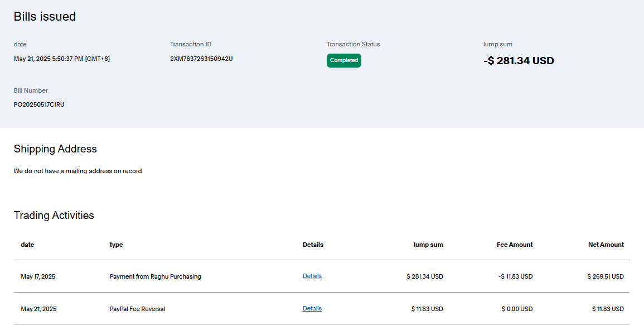Click the green Completed status badge
Viewport: 644px width, 325px height.
click(x=343, y=60)
